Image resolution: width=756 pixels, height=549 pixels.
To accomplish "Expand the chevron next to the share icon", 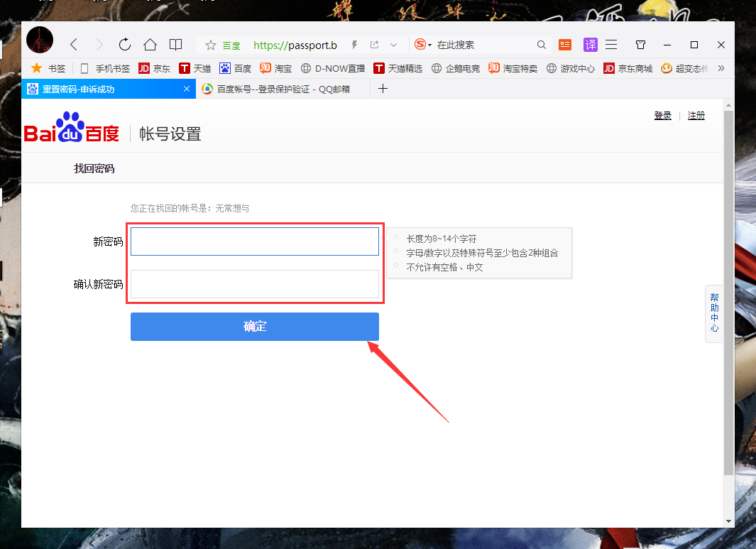I will click(394, 44).
